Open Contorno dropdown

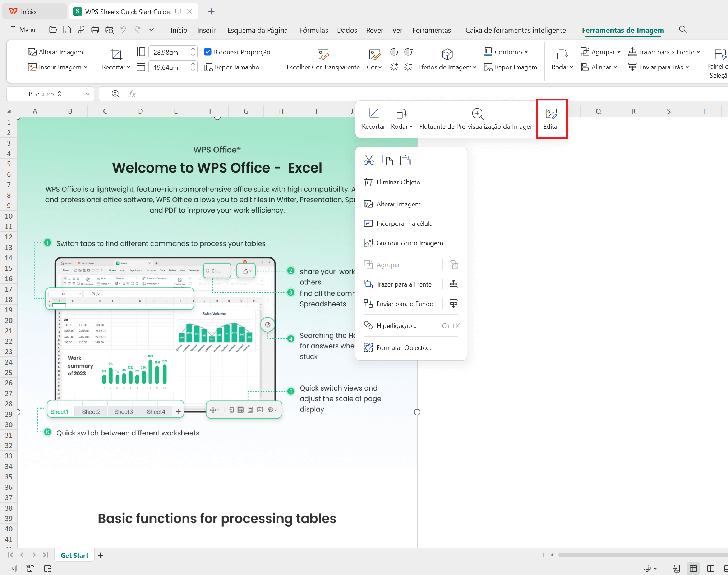(506, 52)
